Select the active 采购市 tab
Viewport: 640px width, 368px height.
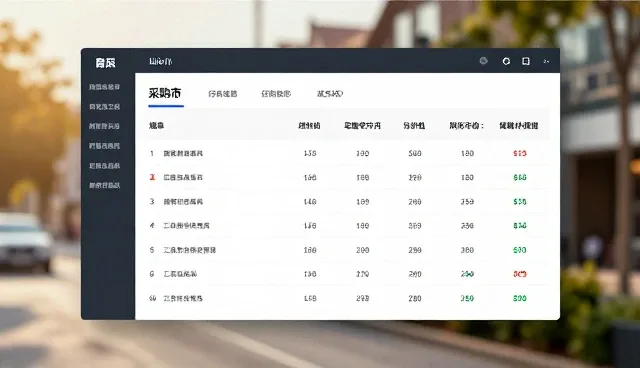point(165,93)
